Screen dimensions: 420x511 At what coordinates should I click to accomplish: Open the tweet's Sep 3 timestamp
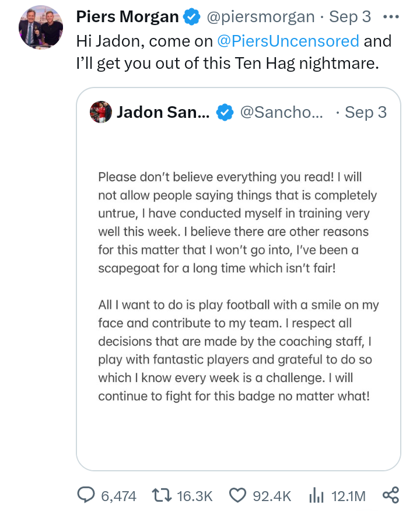click(x=350, y=17)
